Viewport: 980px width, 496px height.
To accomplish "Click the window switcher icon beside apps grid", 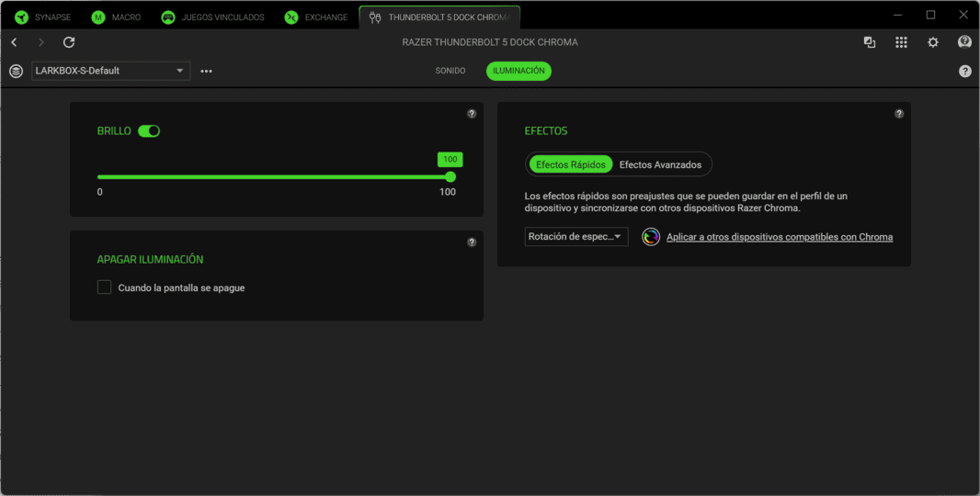I will pyautogui.click(x=870, y=42).
